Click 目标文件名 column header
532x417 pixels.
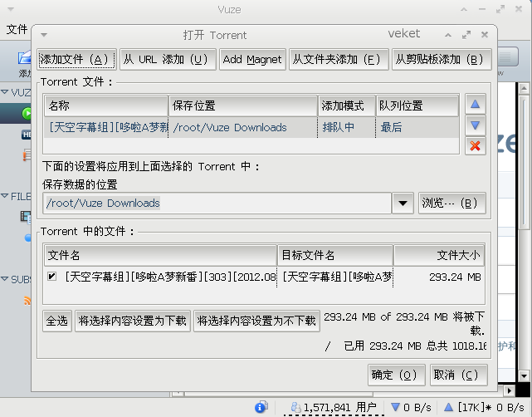[335, 255]
